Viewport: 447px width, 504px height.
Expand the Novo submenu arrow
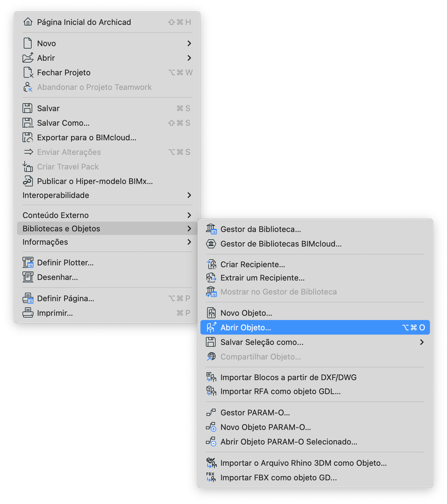point(189,43)
